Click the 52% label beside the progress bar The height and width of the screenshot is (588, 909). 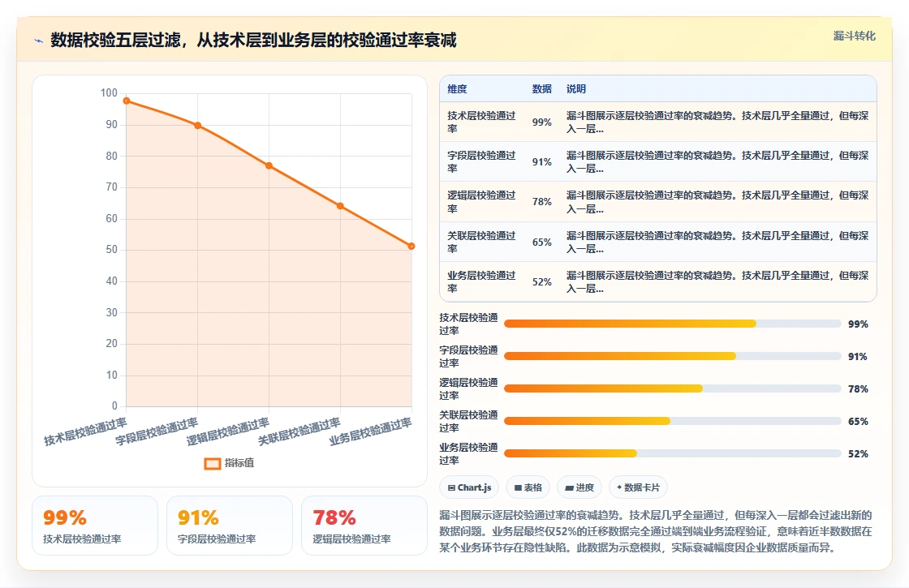tap(858, 454)
